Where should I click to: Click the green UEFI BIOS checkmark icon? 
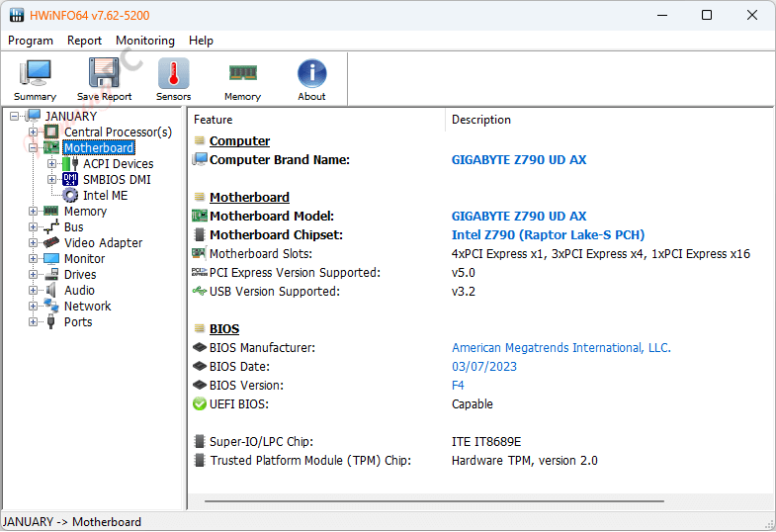click(x=200, y=404)
